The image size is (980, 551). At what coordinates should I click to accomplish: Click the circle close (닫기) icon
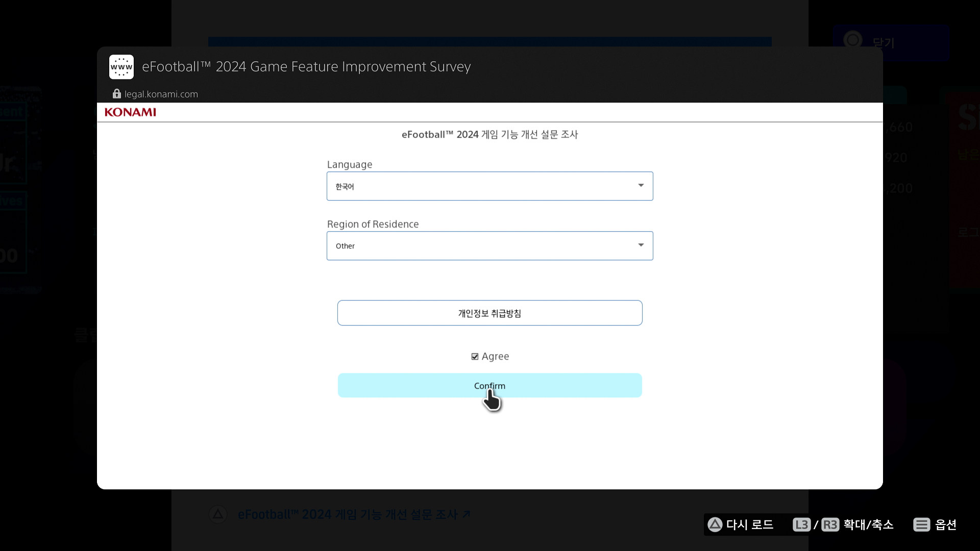853,40
